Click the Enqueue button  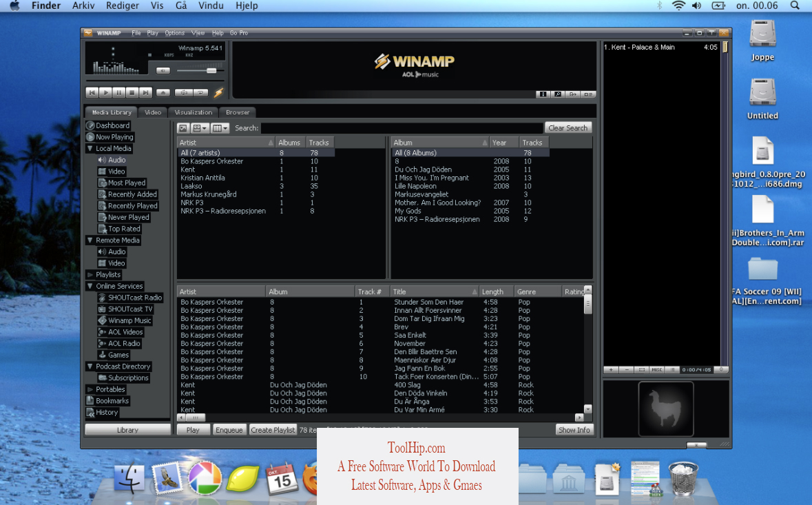(229, 430)
